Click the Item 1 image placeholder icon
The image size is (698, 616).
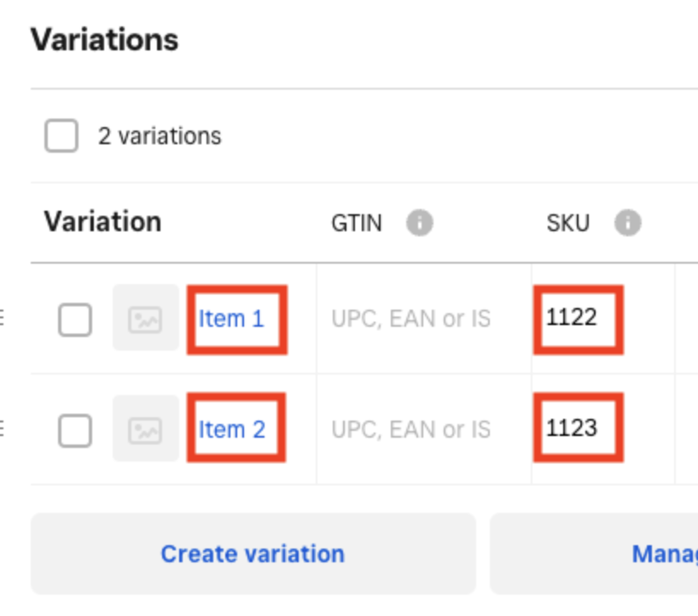(145, 319)
